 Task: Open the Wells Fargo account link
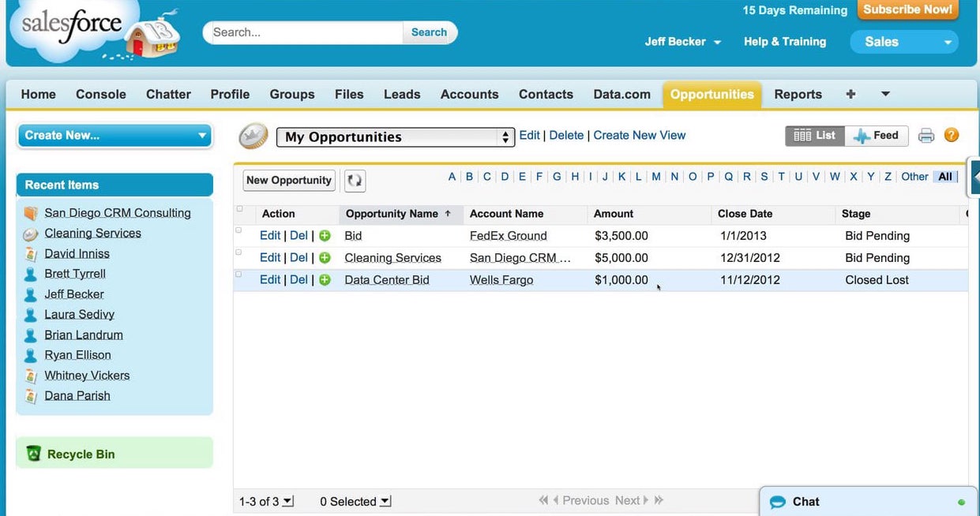pyautogui.click(x=501, y=280)
